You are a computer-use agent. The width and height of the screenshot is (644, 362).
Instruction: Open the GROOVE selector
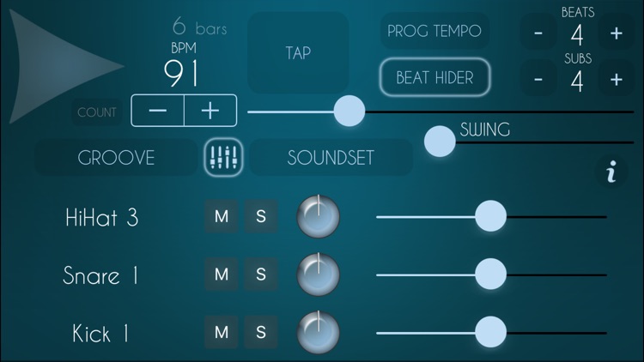pyautogui.click(x=116, y=158)
